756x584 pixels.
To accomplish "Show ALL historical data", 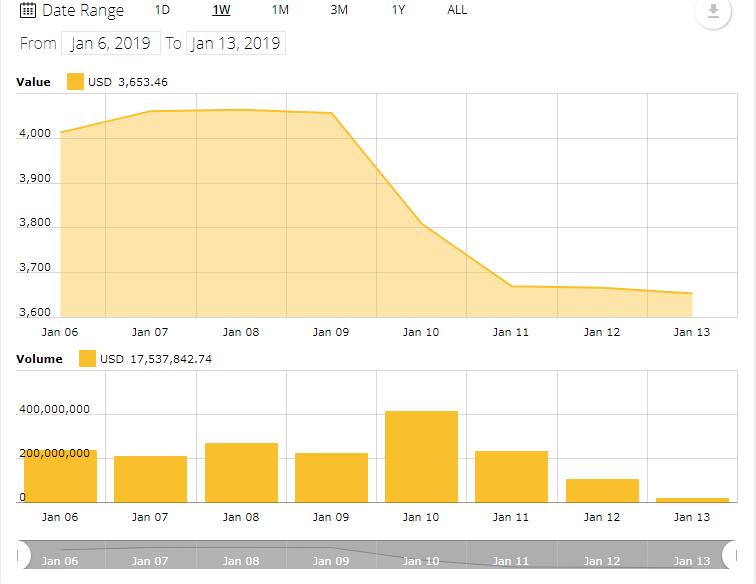I will click(x=456, y=10).
